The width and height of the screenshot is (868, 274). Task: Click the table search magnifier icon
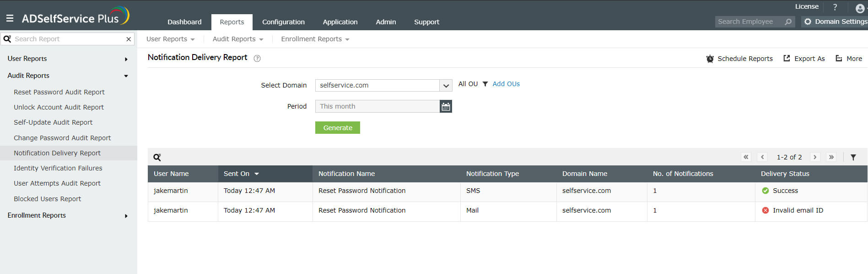tap(157, 157)
